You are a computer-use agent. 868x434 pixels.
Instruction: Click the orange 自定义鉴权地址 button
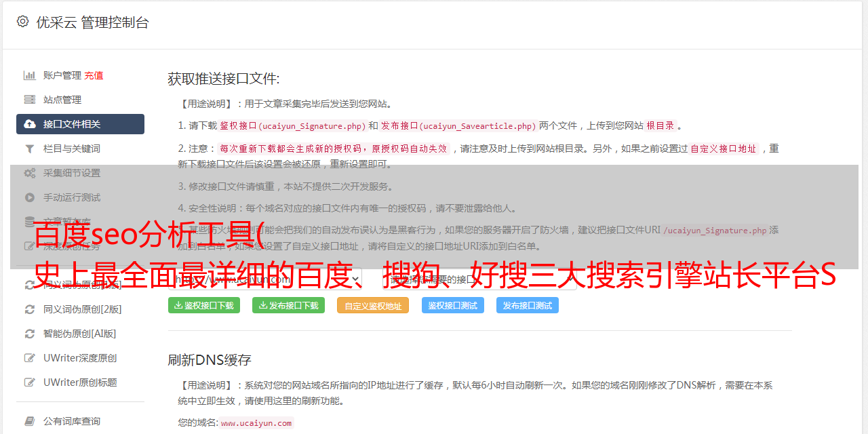point(373,305)
